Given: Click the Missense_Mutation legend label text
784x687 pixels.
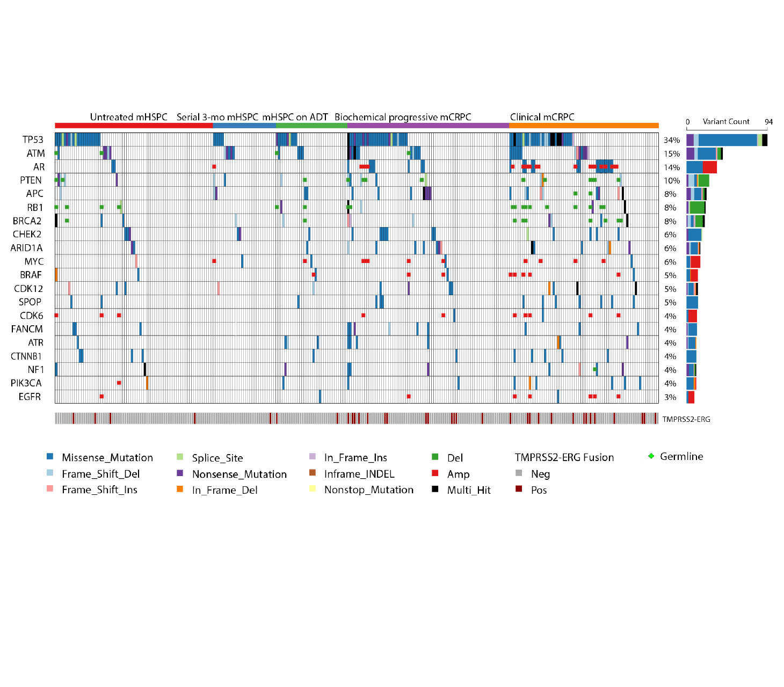Looking at the screenshot, I should pos(107,457).
